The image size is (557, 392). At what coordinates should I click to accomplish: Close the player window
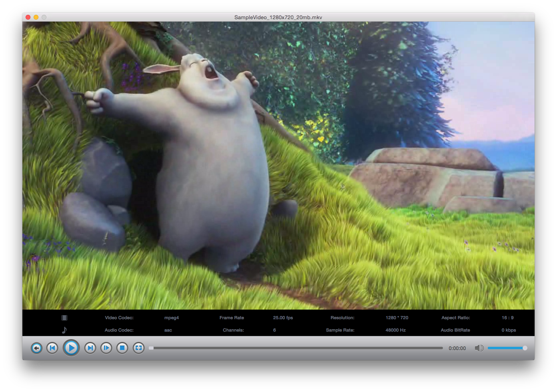point(28,17)
